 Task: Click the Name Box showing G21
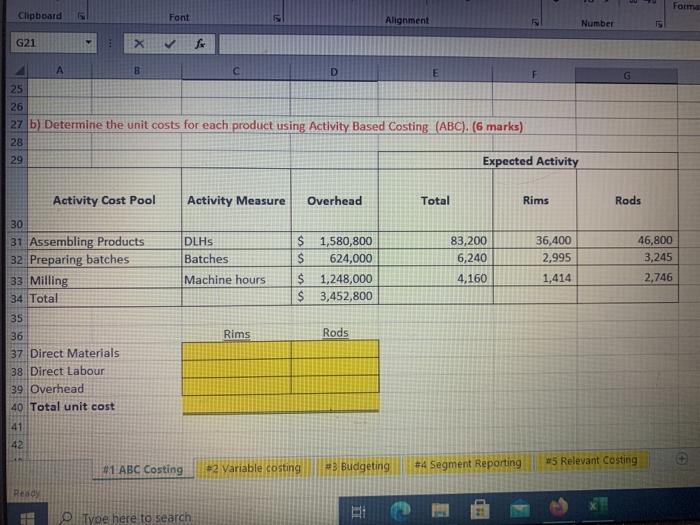coord(47,43)
